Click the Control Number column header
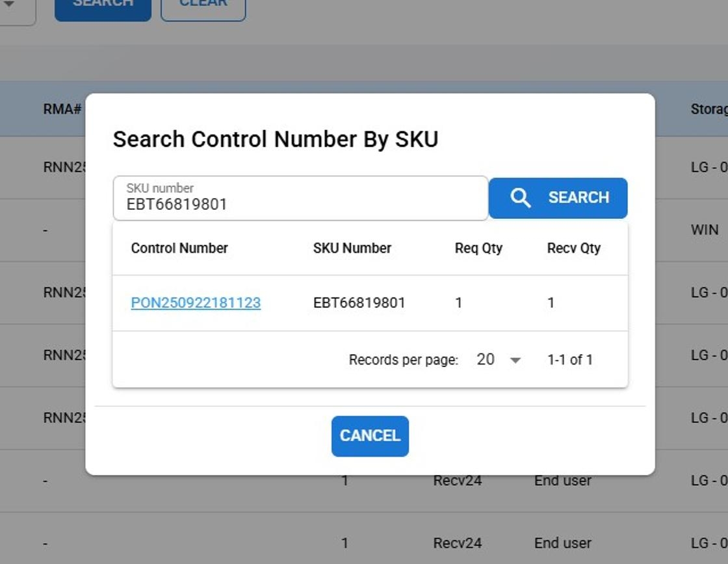The image size is (728, 564). (179, 248)
